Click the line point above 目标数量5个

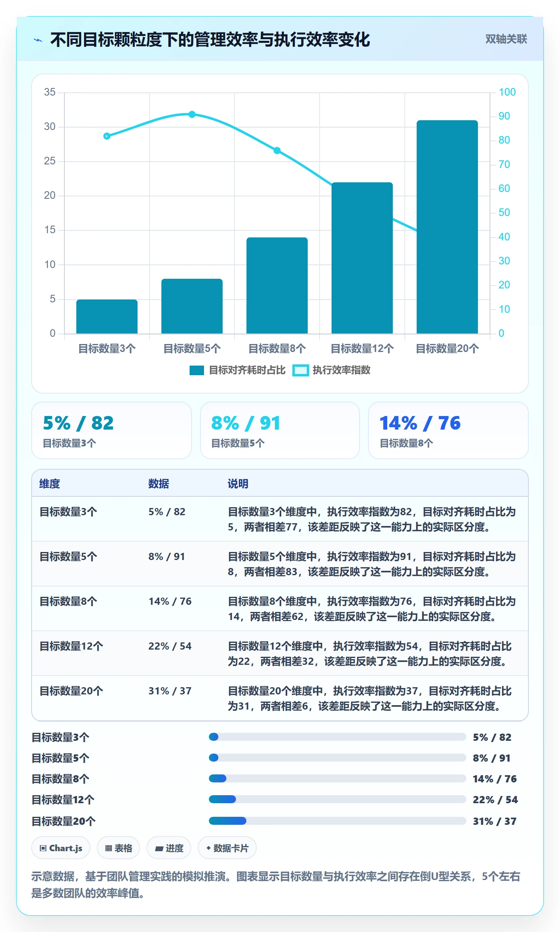pos(192,114)
